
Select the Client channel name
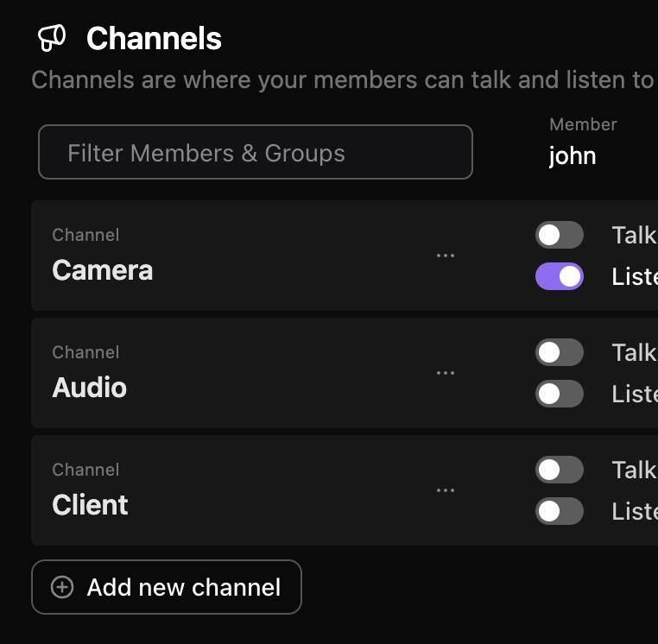(x=90, y=505)
